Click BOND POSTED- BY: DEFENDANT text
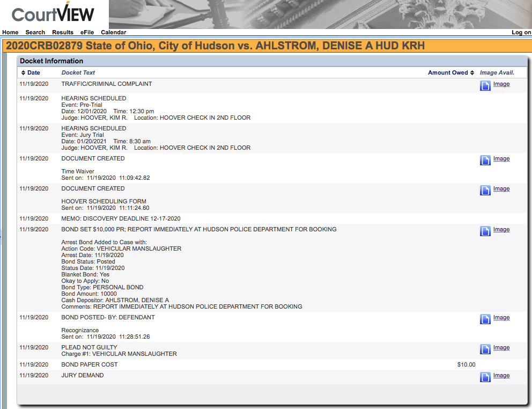 [x=108, y=317]
